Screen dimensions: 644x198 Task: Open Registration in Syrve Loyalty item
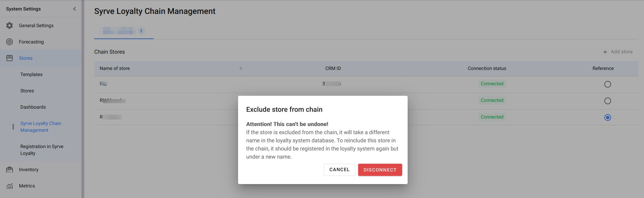coord(42,150)
